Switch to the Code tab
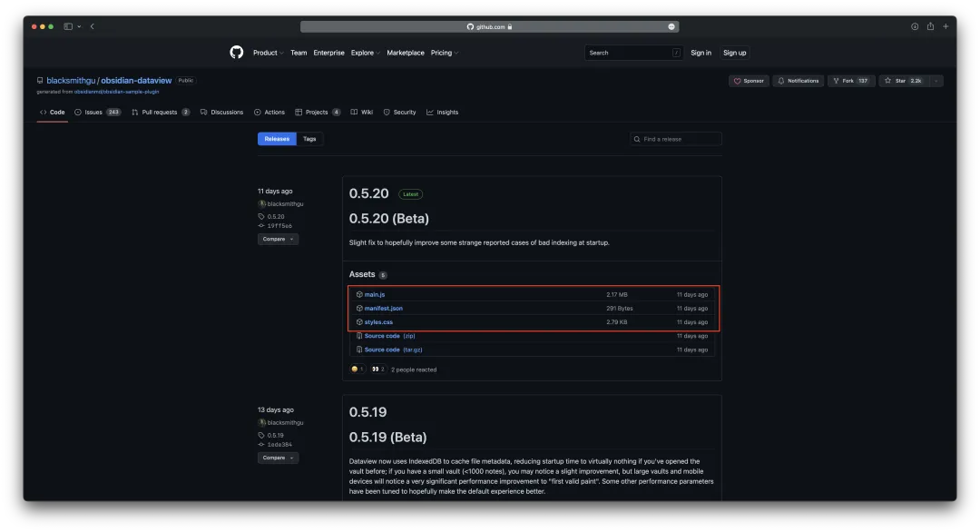This screenshot has height=532, width=980. (53, 113)
